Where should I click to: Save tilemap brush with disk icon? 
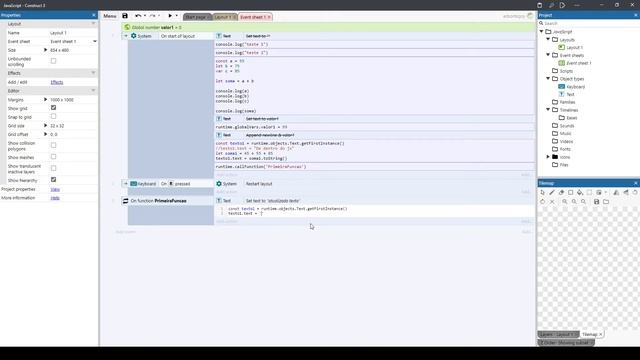[596, 202]
